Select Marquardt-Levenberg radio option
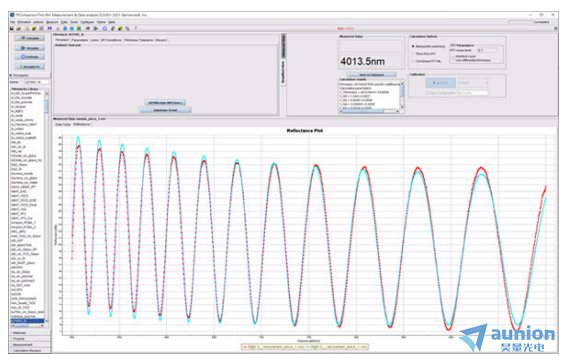 pos(429,46)
